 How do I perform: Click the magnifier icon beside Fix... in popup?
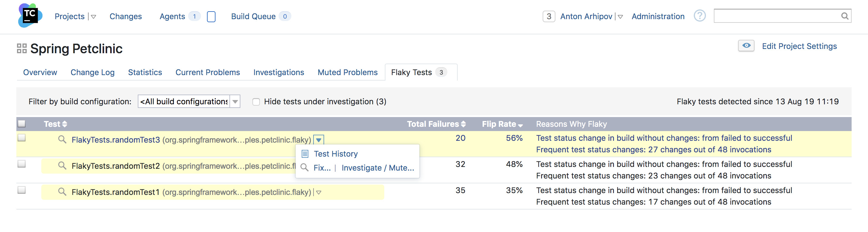[304, 168]
